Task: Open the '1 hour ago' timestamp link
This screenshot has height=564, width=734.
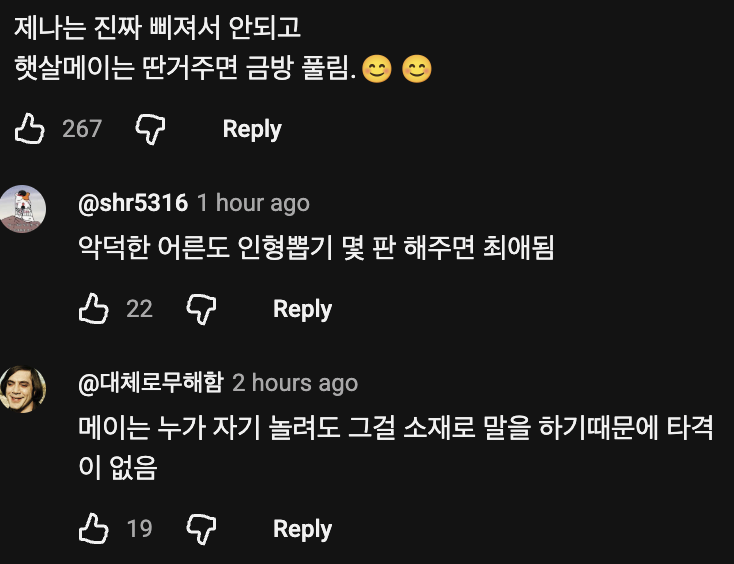Action: coord(253,203)
